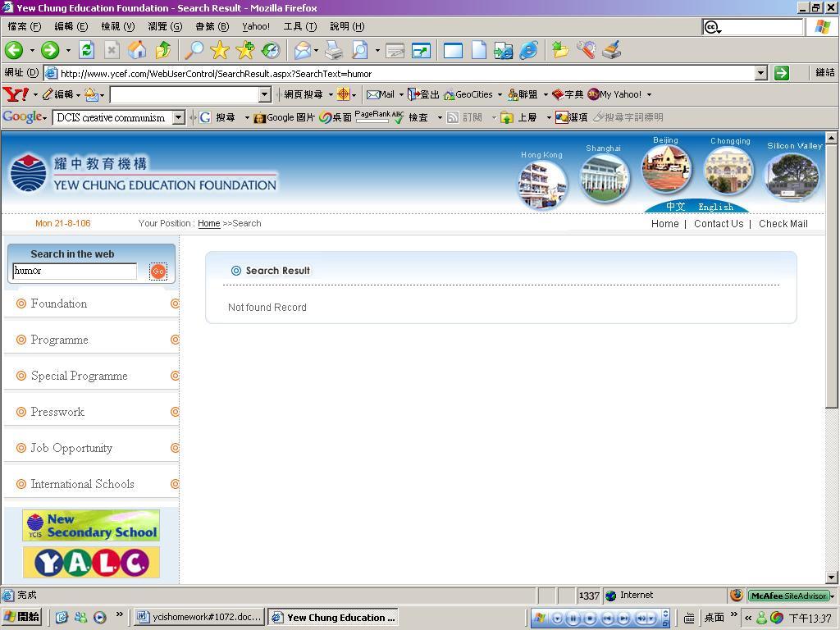
Task: Click the Job Opportunity sidebar item
Action: coord(71,448)
